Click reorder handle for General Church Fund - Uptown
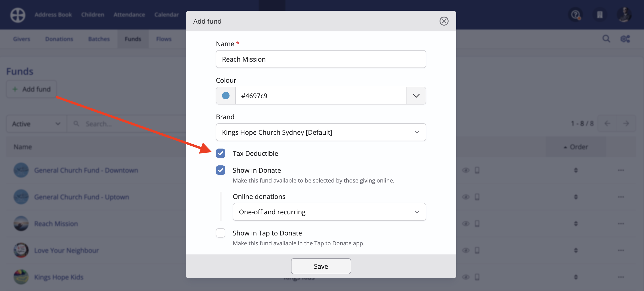Viewport: 644px width, 291px height. tap(576, 197)
